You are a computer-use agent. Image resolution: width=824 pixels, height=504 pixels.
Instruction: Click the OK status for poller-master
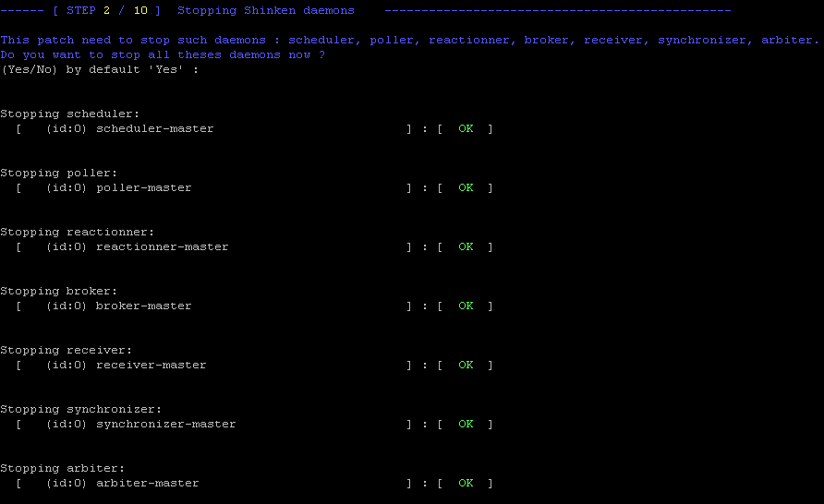click(x=466, y=187)
